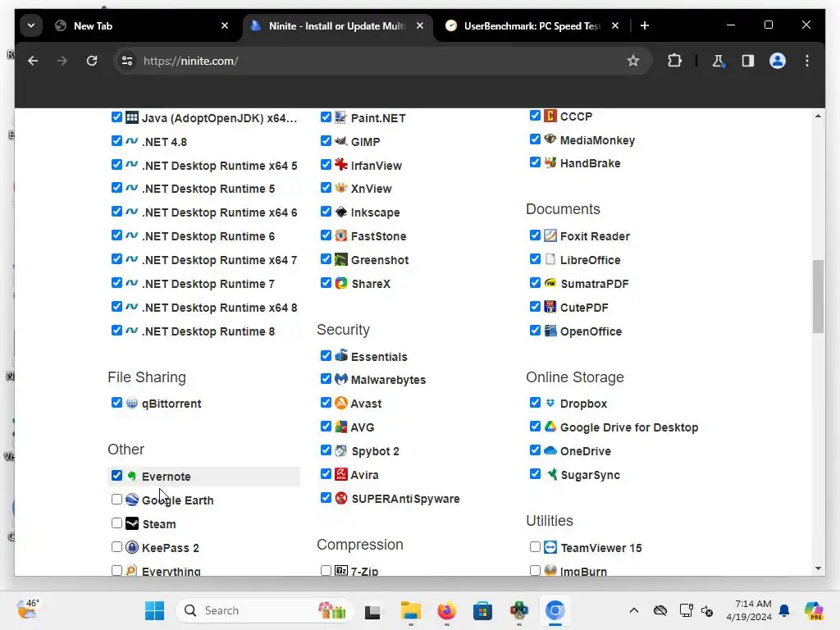This screenshot has height=630, width=840.
Task: Click the Foxit Reader icon
Action: [550, 235]
